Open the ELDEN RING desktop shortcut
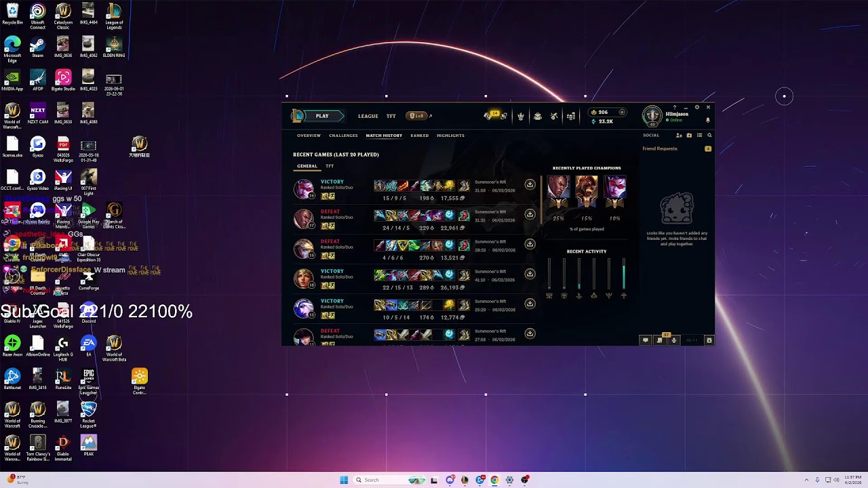This screenshot has width=868, height=488. 114,47
